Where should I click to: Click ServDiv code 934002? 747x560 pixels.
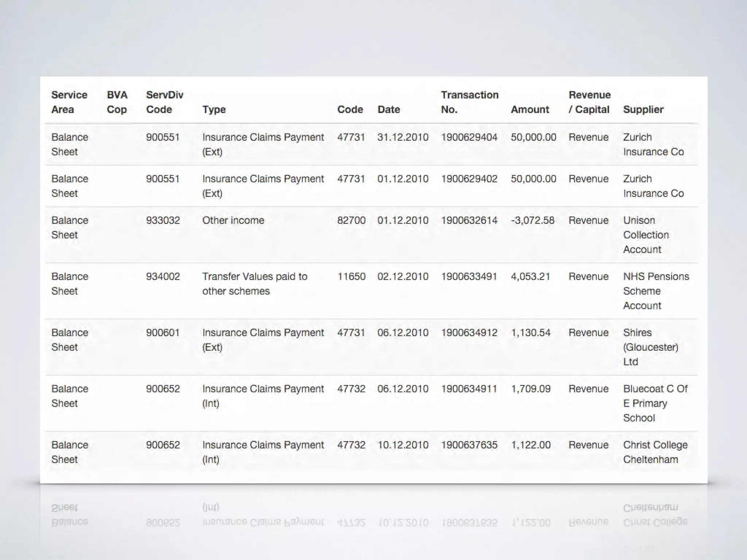click(163, 276)
